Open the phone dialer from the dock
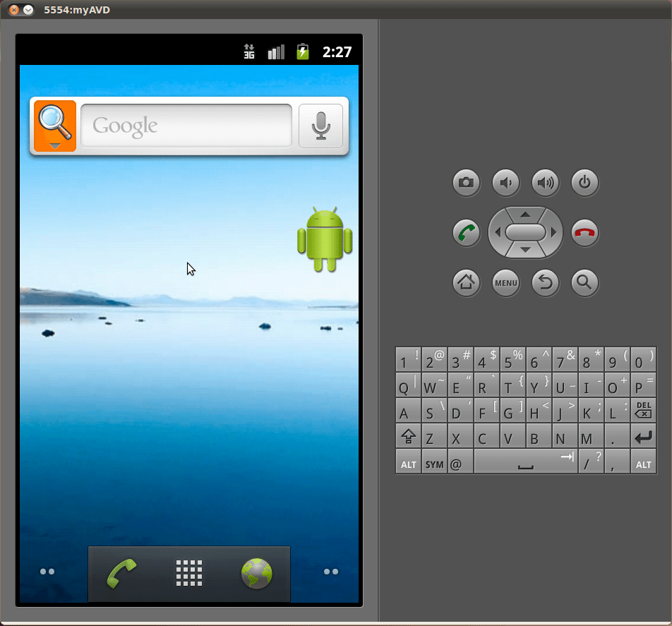The height and width of the screenshot is (626, 672). (x=121, y=573)
